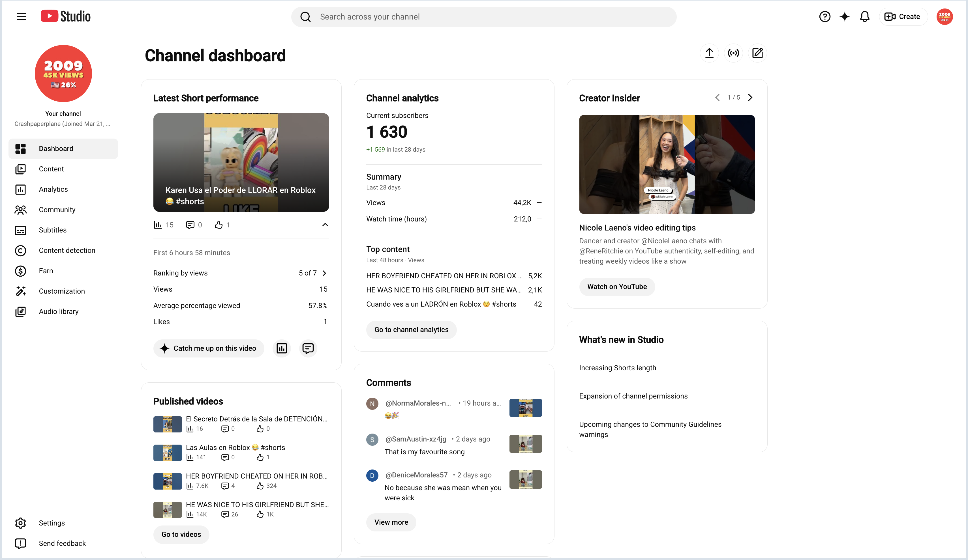Click the Community people icon
Viewport: 968px width, 560px height.
(x=20, y=210)
